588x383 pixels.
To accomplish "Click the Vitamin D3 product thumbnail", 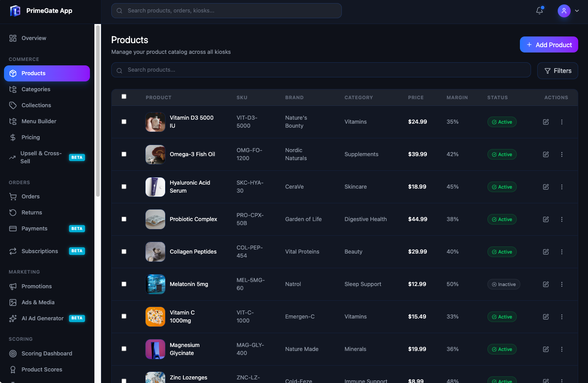I will click(155, 122).
